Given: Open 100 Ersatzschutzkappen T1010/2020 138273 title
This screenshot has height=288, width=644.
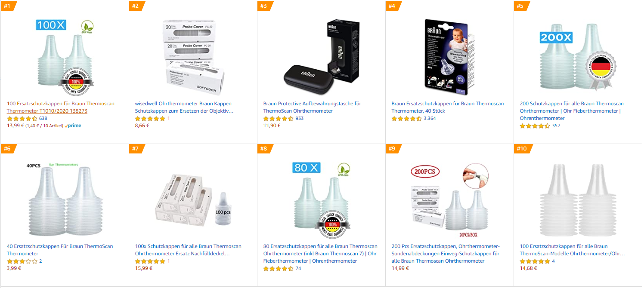Looking at the screenshot, I should (61, 107).
